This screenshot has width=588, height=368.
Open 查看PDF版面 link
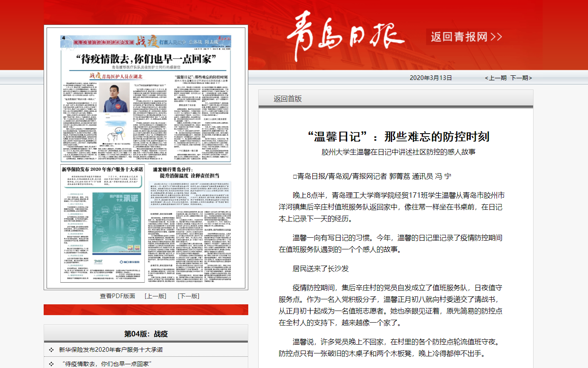[117, 296]
